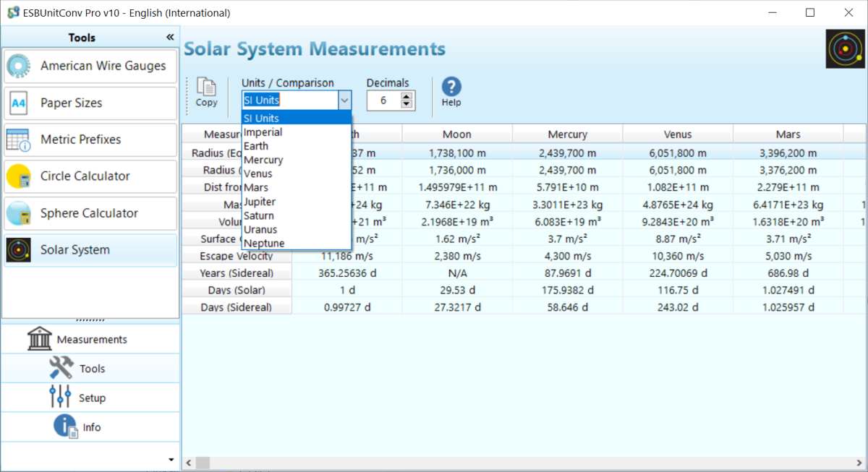The height and width of the screenshot is (472, 868).
Task: Switch to the Measurements section
Action: (x=90, y=338)
